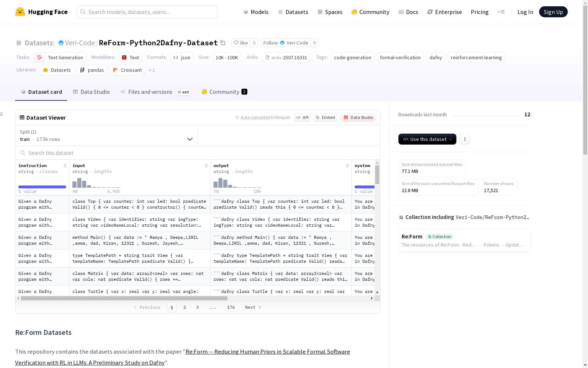Click the instruction classes distribution bar

click(x=42, y=187)
